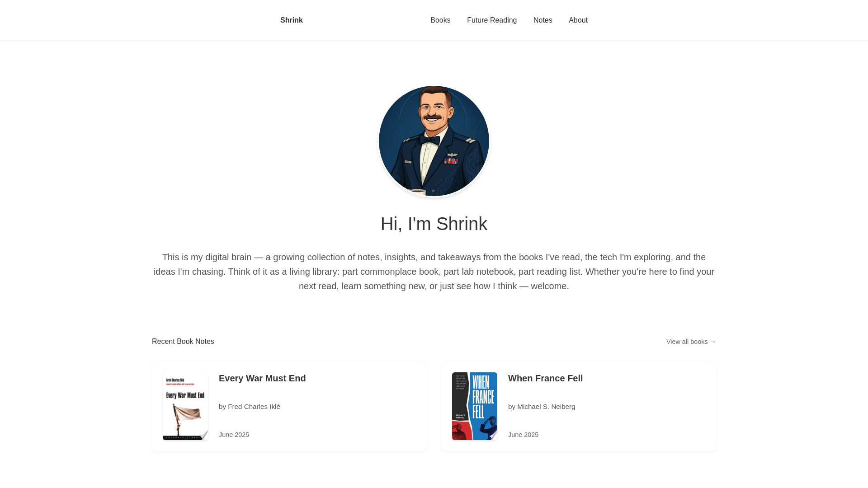Click the Shrink site logo text
The height and width of the screenshot is (488, 868).
click(x=291, y=20)
